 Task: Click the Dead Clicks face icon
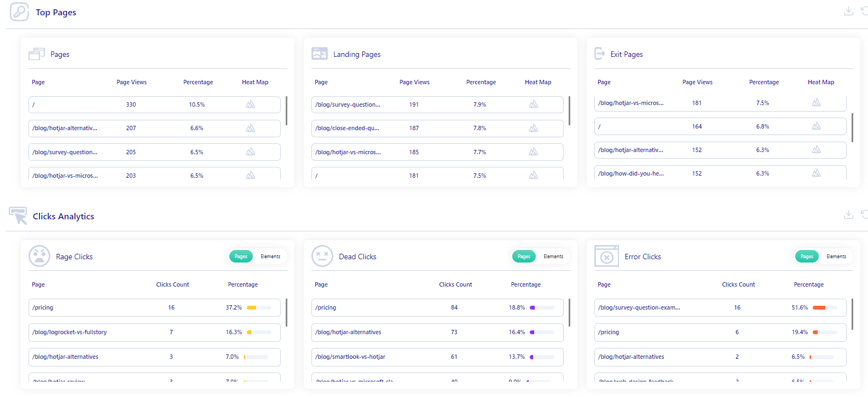(x=322, y=256)
